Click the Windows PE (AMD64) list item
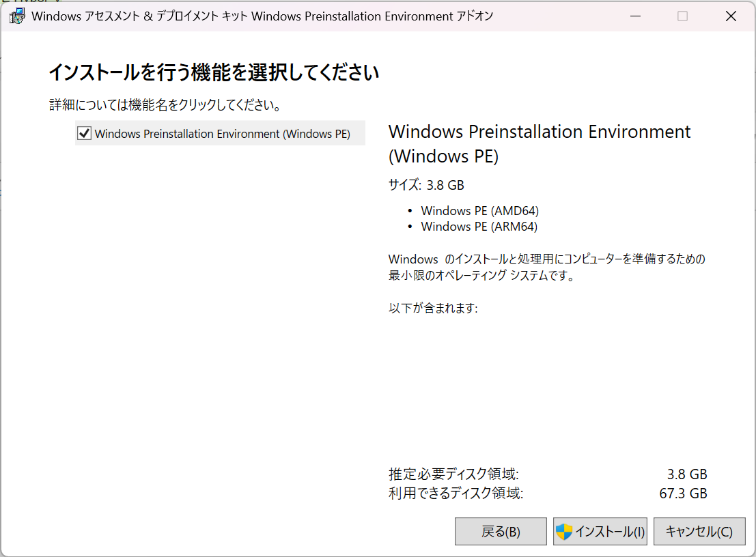756x557 pixels. point(479,210)
